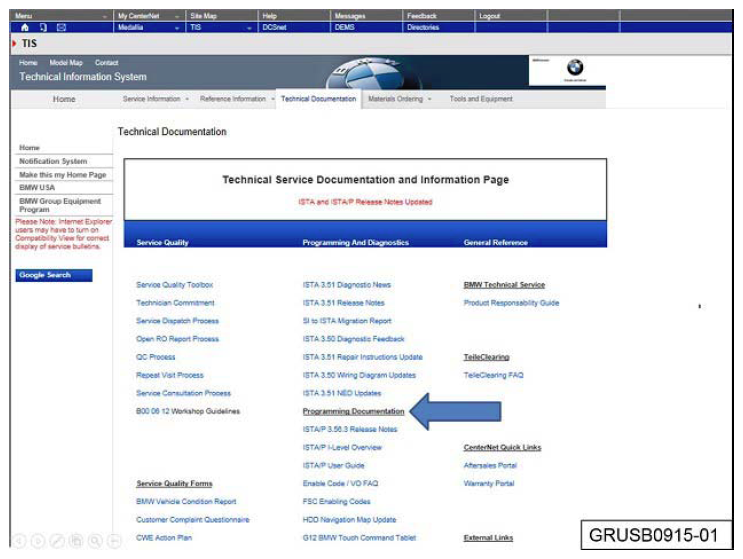
Task: Open Help in the top bar
Action: pyautogui.click(x=270, y=16)
